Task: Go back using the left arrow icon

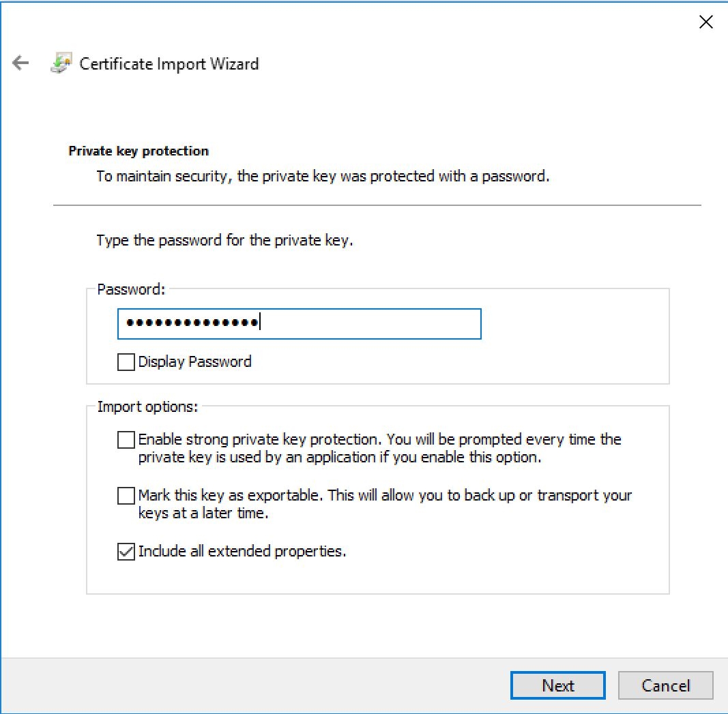Action: point(21,63)
